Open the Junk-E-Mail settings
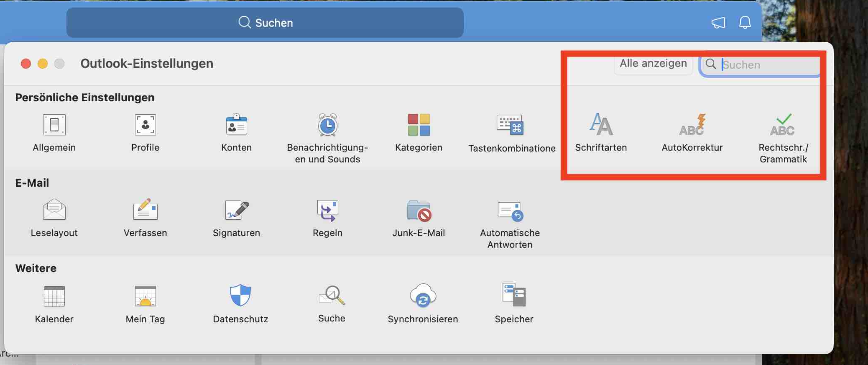This screenshot has width=868, height=365. (x=419, y=218)
